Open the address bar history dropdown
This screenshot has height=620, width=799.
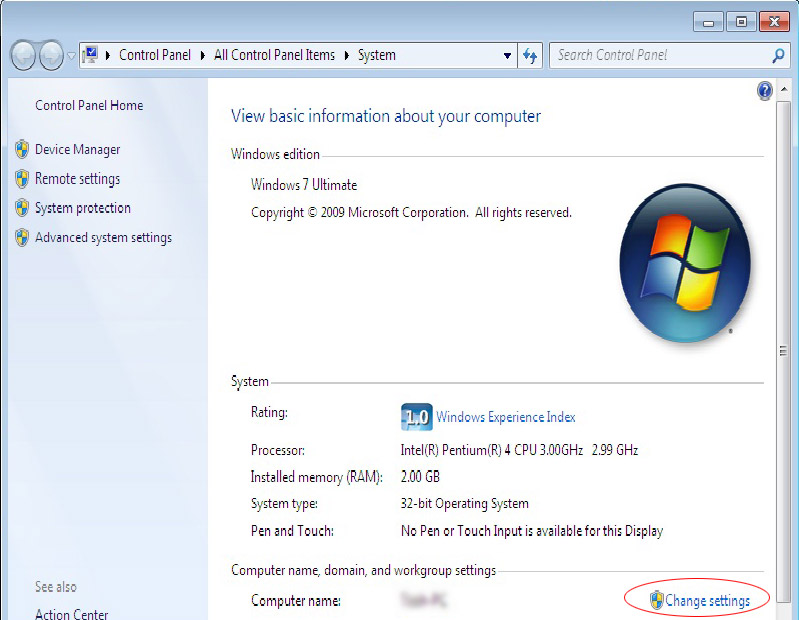point(507,56)
